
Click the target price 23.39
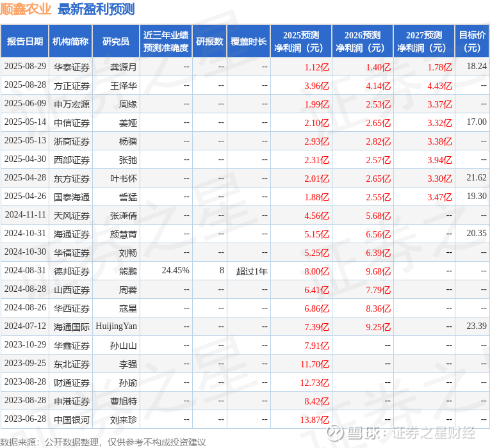tap(477, 326)
